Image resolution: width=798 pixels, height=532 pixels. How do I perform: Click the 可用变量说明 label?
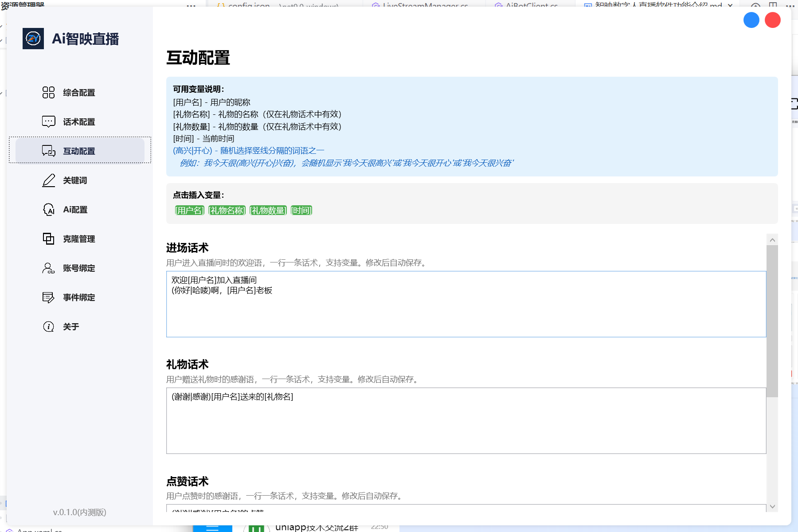199,89
